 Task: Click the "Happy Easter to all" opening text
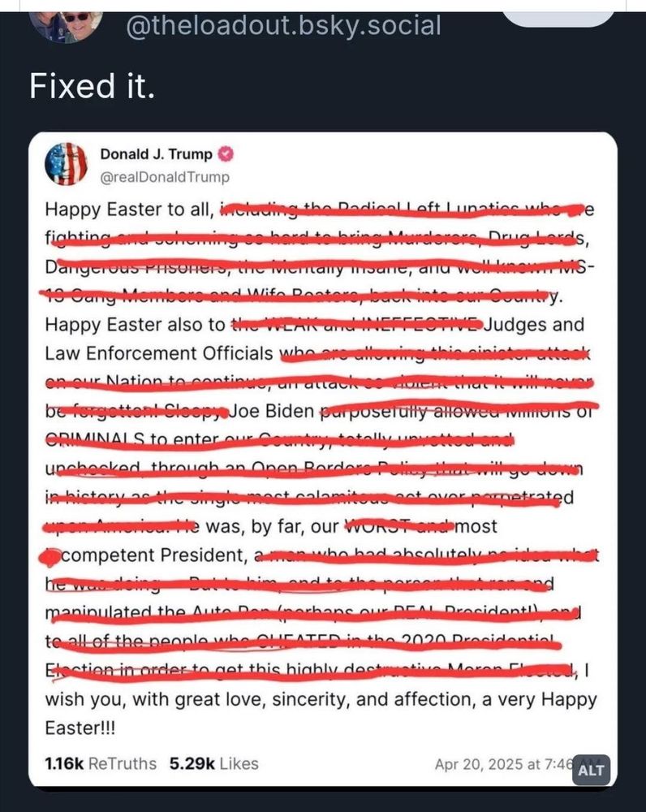tap(130, 209)
